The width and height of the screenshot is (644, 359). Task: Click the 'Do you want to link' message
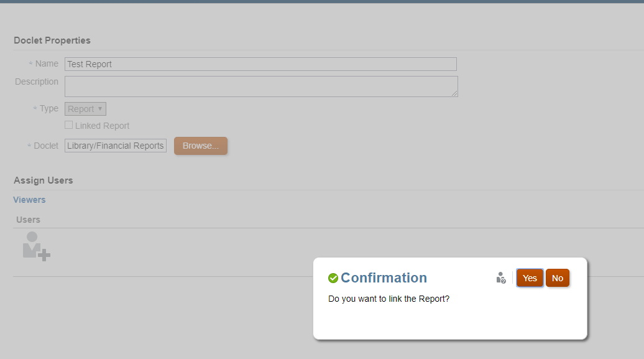(389, 299)
